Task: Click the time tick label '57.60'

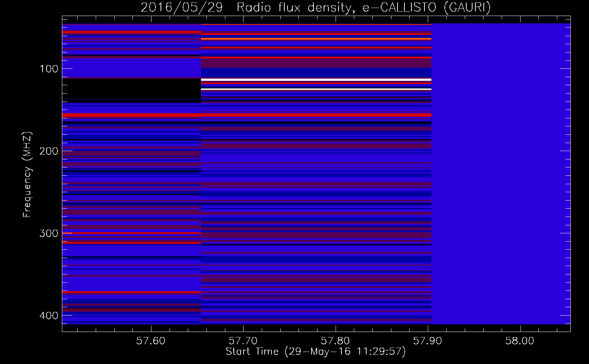Action: click(x=151, y=341)
